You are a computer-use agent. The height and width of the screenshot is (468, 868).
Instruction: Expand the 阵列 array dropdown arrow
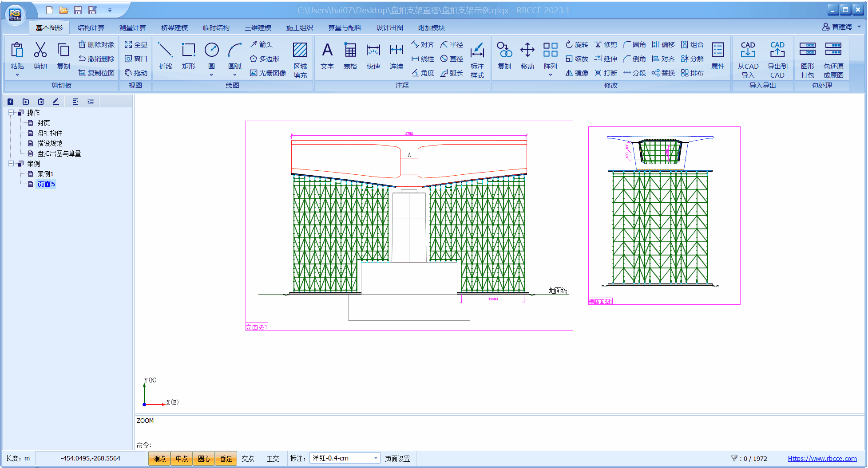coord(550,75)
